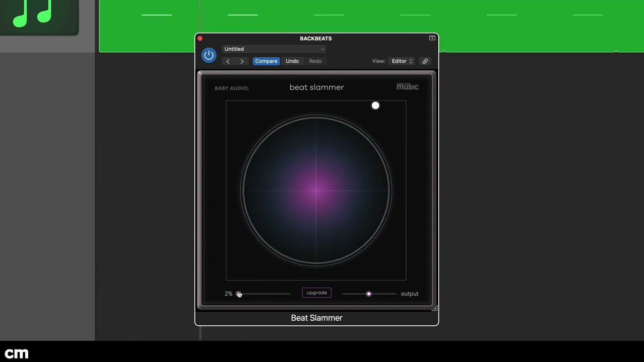The height and width of the screenshot is (362, 644).
Task: Click the plugin window resize corner handle
Action: coord(434,308)
